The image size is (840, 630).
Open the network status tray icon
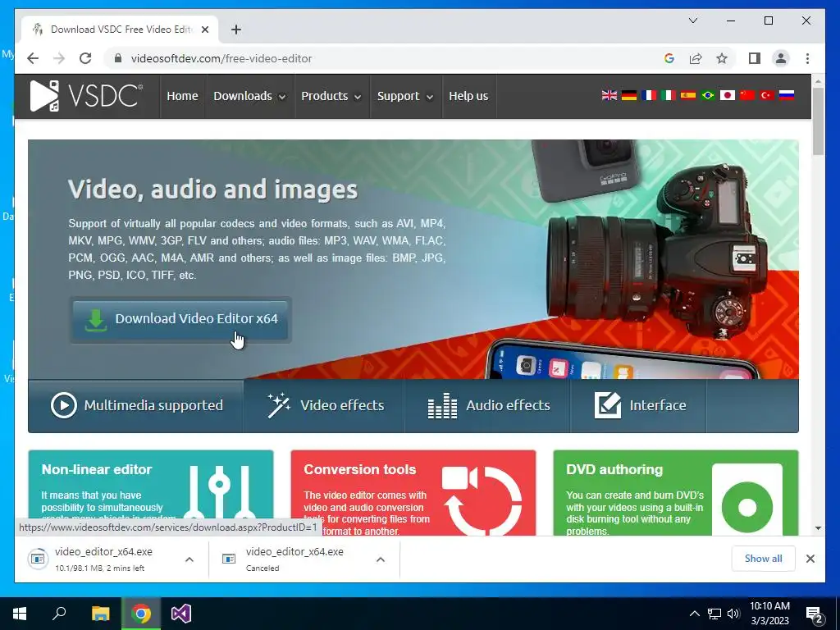click(714, 614)
